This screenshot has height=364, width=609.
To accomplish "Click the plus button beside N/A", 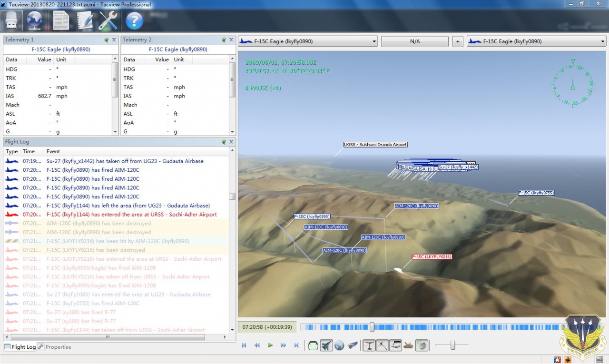I will 458,41.
